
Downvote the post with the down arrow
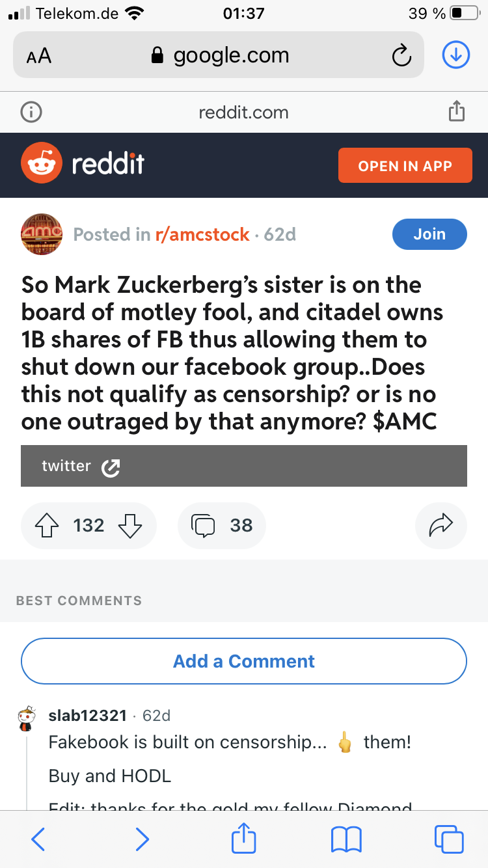(131, 525)
